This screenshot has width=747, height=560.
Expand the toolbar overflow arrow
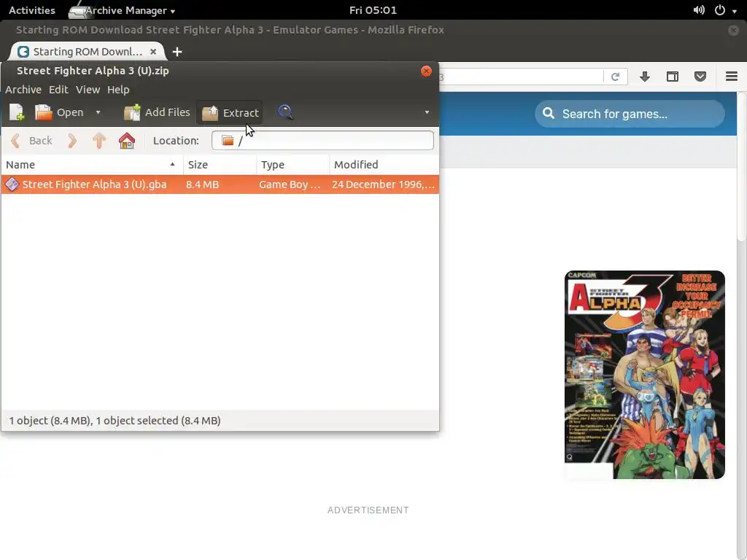click(x=427, y=112)
